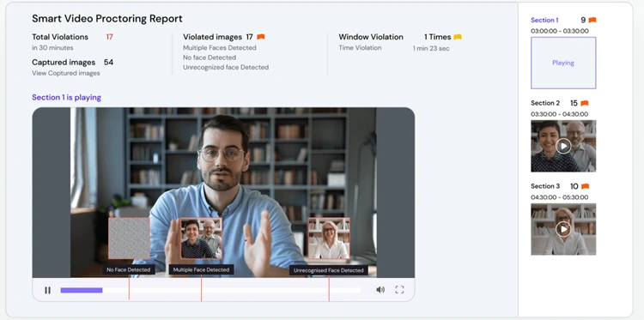Open the Unrecognised Face Detected thumbnail
This screenshot has height=320, width=644.
pos(329,238)
